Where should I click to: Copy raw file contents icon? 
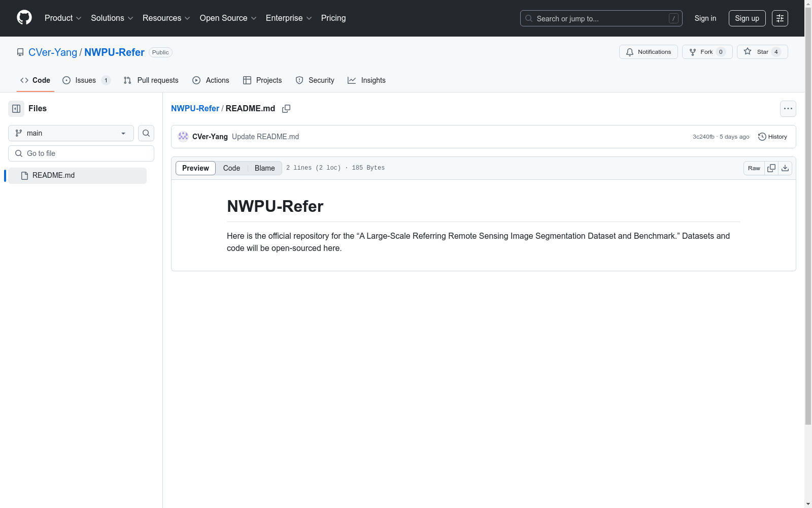point(771,168)
